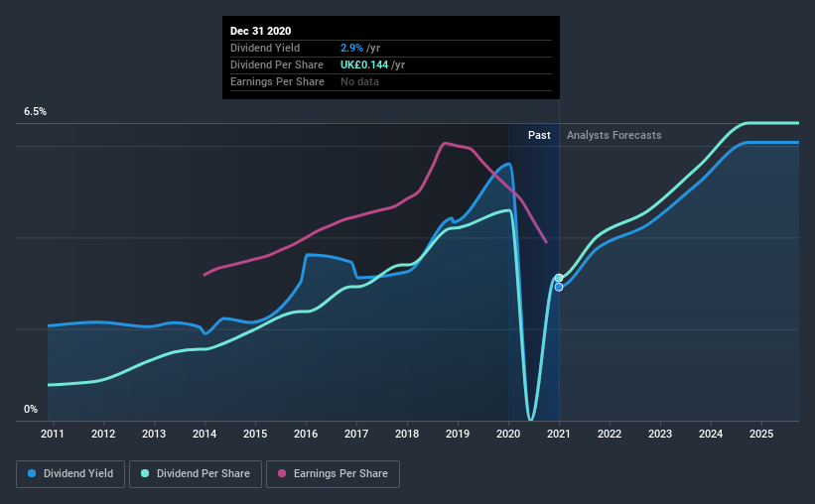The image size is (815, 504).
Task: Click the 2011 year axis label
Action: coord(53,434)
